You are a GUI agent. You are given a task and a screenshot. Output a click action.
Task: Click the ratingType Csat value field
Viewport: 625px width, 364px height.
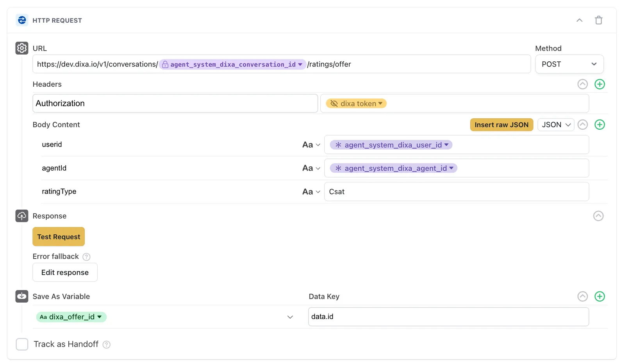[456, 192]
